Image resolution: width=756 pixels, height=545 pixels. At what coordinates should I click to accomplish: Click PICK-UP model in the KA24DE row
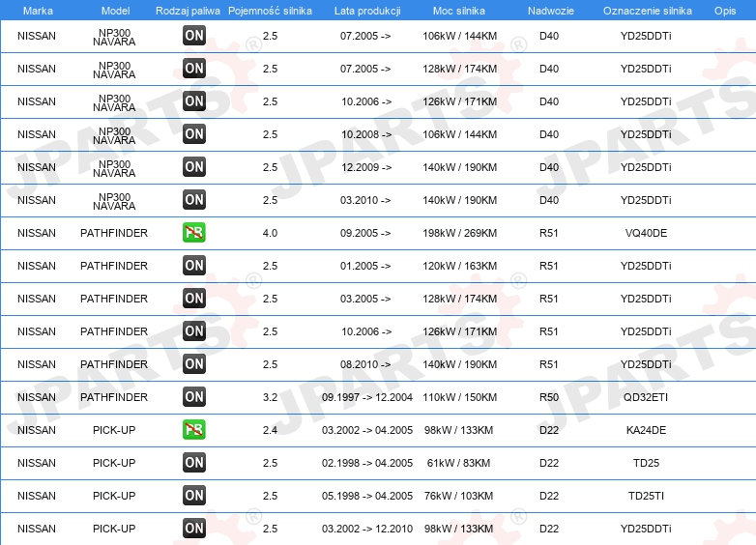(x=114, y=430)
